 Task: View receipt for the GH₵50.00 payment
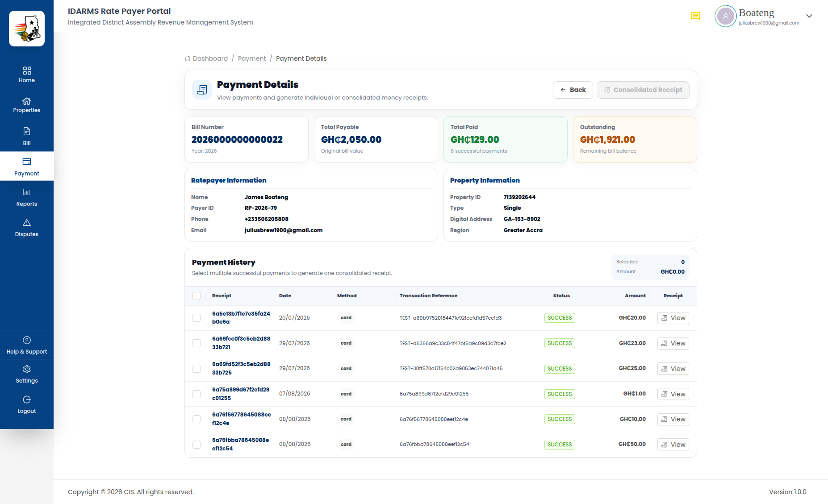(673, 445)
